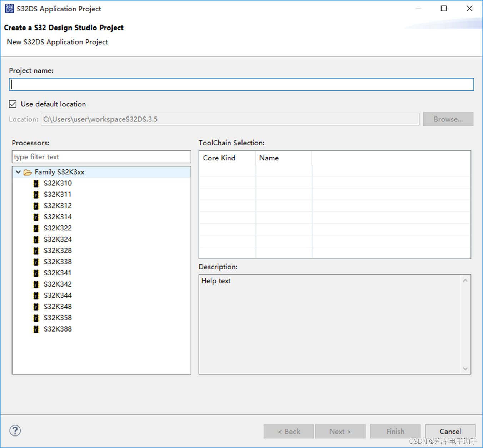
Task: Select the S32K338 processor label
Action: click(x=58, y=262)
